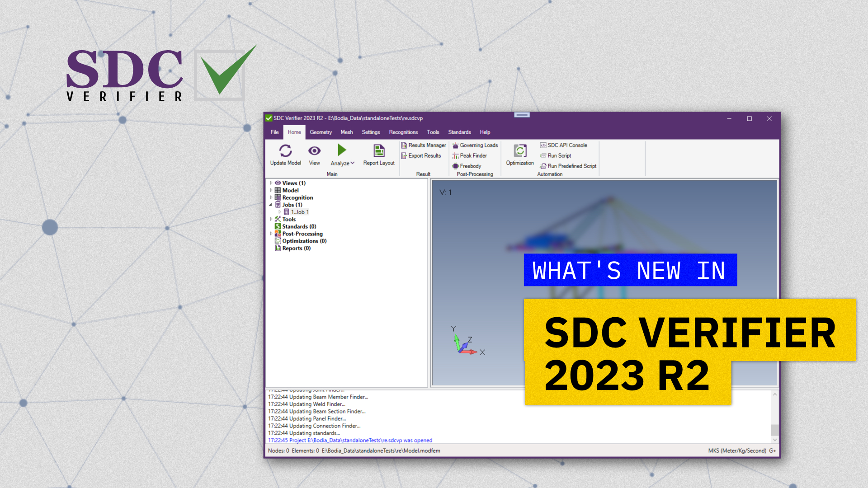The height and width of the screenshot is (488, 868).
Task: Click Export Results
Action: pos(421,155)
